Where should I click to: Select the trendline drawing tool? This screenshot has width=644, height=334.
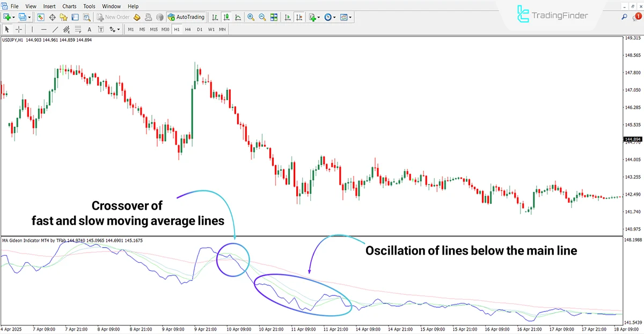55,29
